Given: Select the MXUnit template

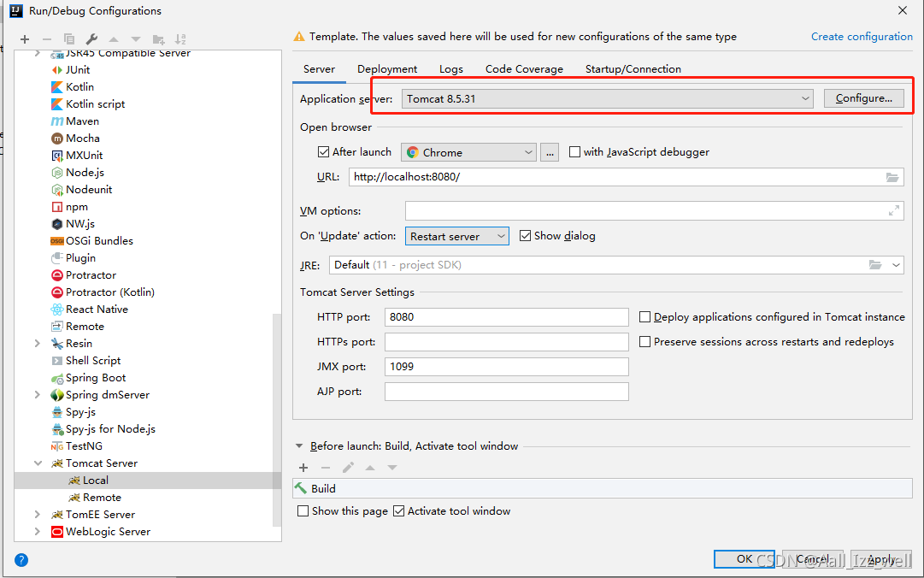Looking at the screenshot, I should [85, 155].
